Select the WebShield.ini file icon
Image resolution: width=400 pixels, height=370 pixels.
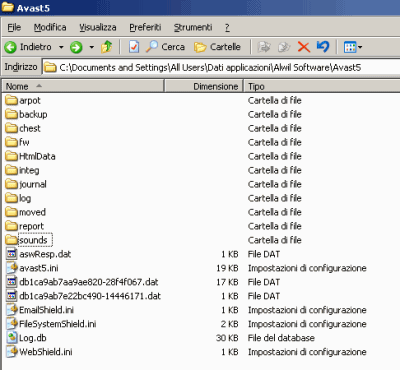tap(12, 352)
